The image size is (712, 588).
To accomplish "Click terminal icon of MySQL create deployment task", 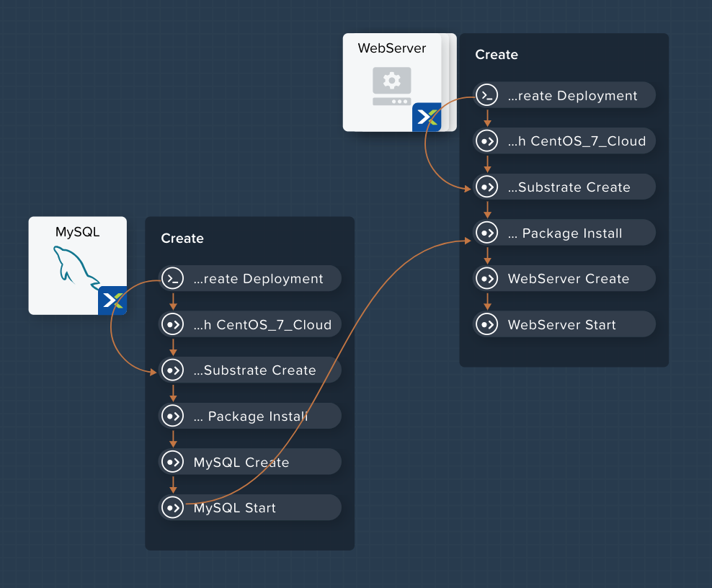I will (173, 278).
